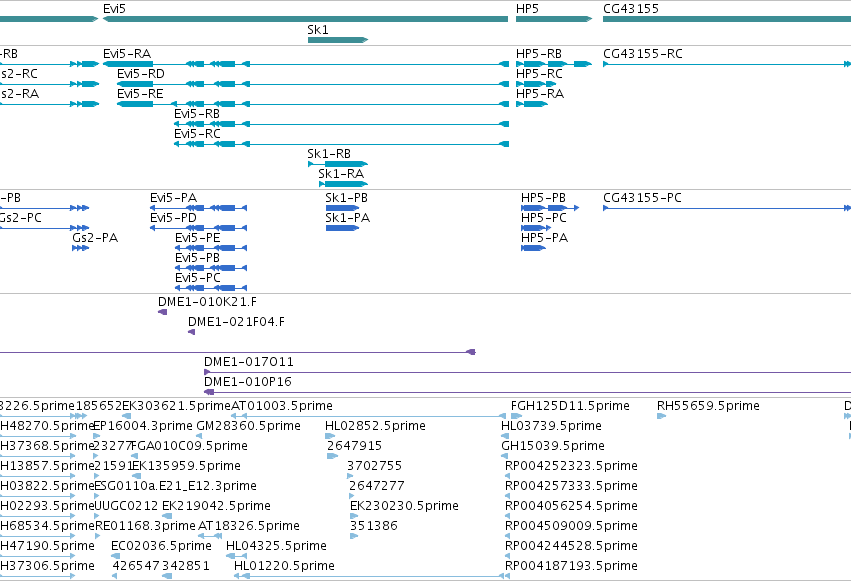Click the GM28360.5prime EST label
This screenshot has width=851, height=581.
point(248,426)
